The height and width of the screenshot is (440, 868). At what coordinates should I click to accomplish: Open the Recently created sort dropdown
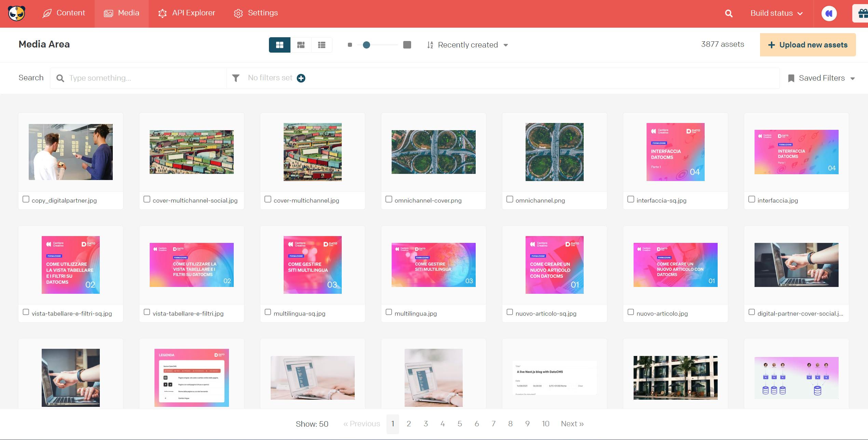[467, 45]
